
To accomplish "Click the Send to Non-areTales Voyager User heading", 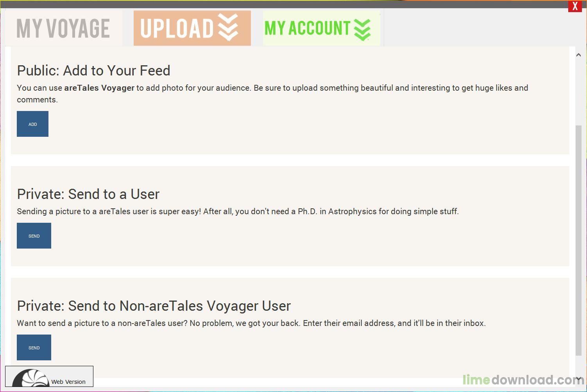I will click(x=154, y=306).
